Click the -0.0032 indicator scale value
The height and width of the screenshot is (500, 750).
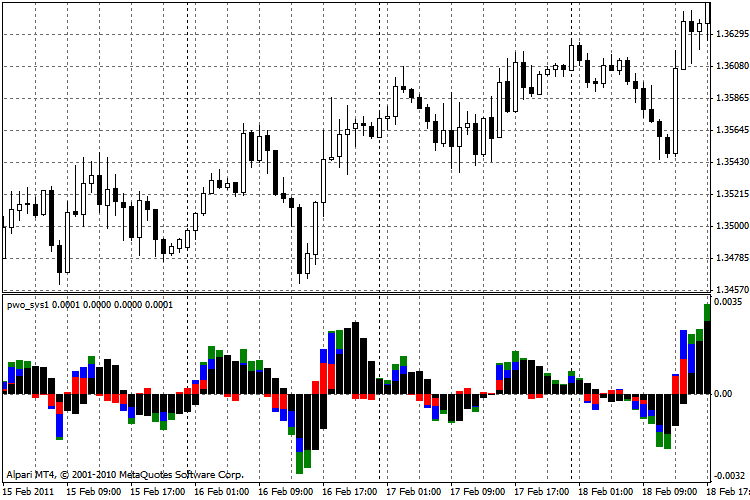(729, 475)
